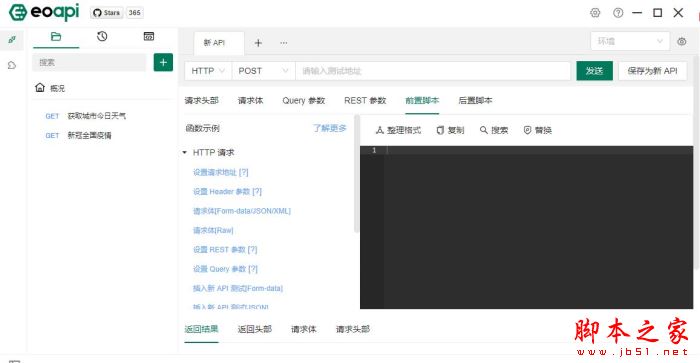Switch to the mock panel tab icon
The image size is (700, 363).
point(149,37)
